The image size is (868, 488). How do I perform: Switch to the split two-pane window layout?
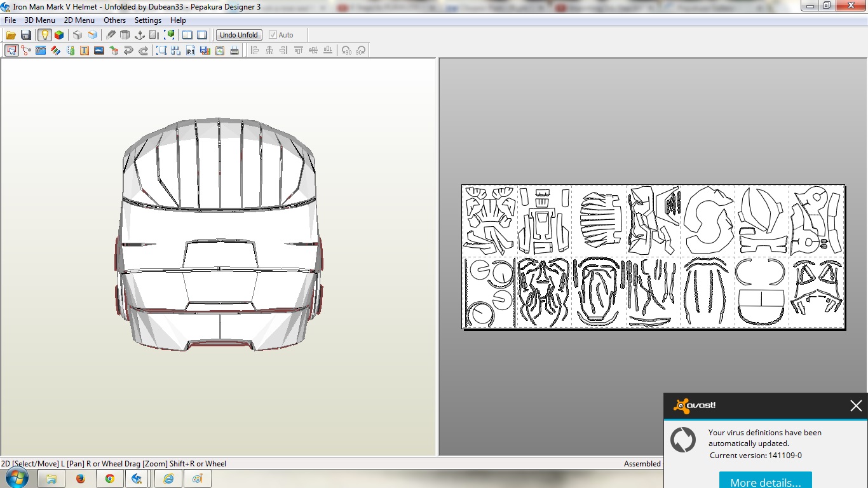[x=187, y=35]
